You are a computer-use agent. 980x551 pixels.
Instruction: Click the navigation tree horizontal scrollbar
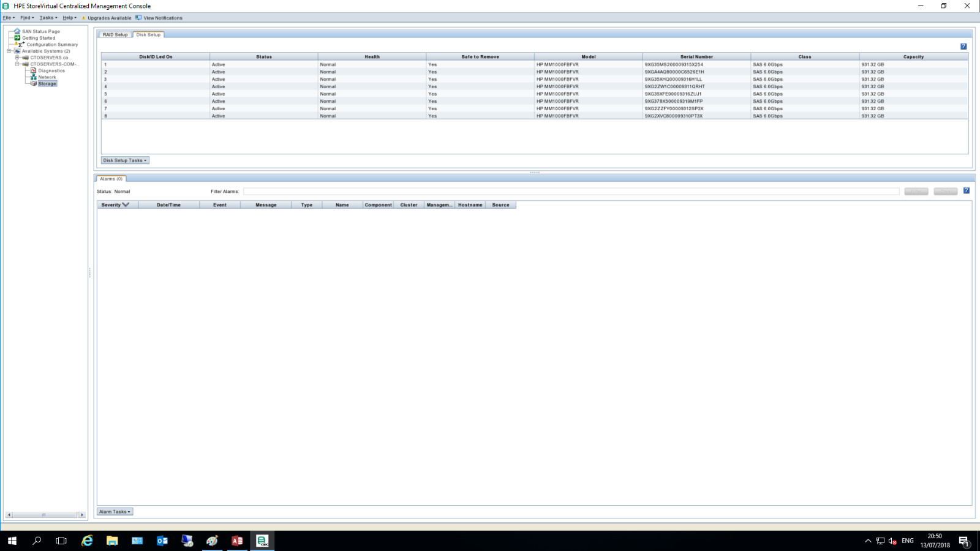(x=45, y=515)
